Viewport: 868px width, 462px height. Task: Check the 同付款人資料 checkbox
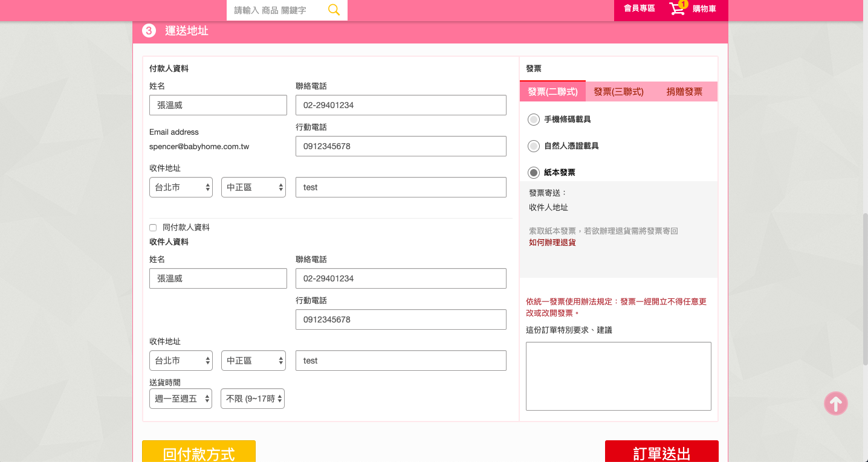(x=153, y=228)
